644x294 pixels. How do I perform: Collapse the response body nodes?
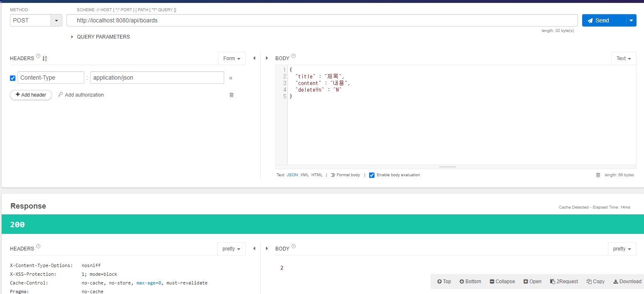pyautogui.click(x=502, y=282)
